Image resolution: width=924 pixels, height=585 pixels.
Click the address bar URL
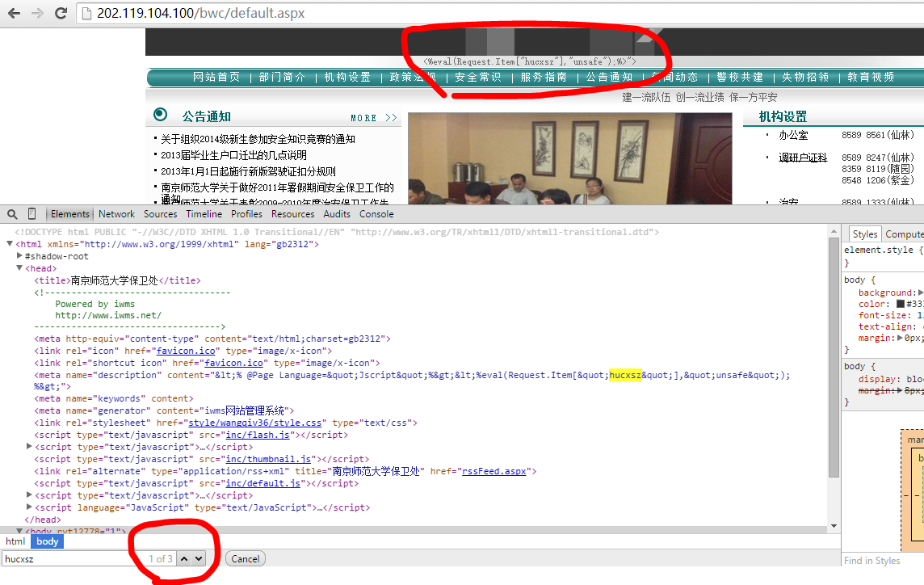200,13
